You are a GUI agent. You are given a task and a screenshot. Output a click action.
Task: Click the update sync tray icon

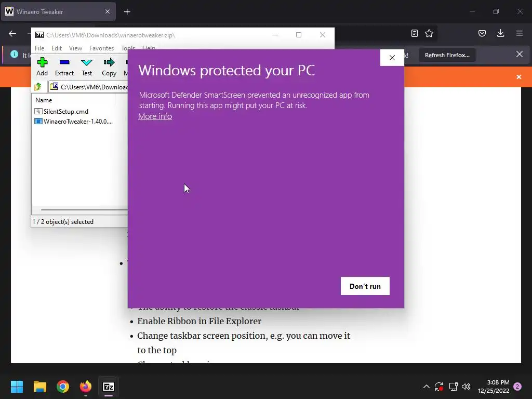[x=439, y=387]
